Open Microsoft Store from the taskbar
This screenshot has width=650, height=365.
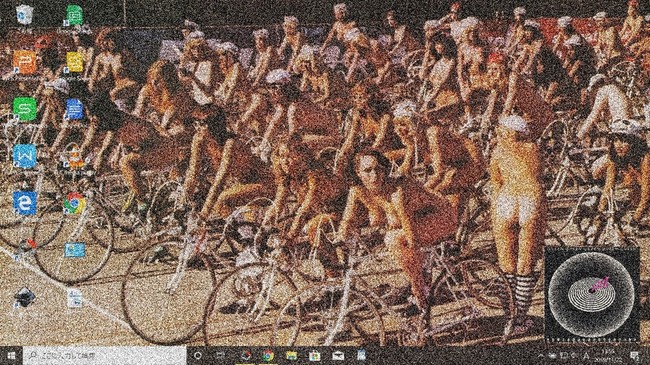[x=315, y=355]
